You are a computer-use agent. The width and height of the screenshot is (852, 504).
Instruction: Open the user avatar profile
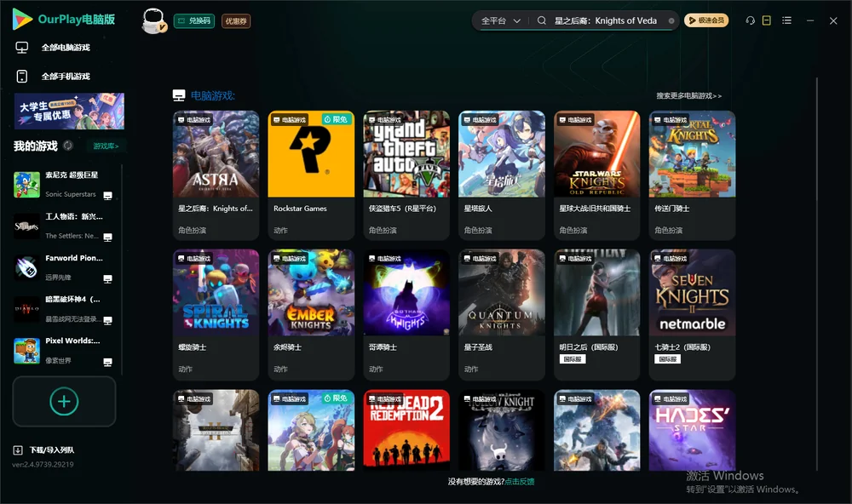(153, 20)
